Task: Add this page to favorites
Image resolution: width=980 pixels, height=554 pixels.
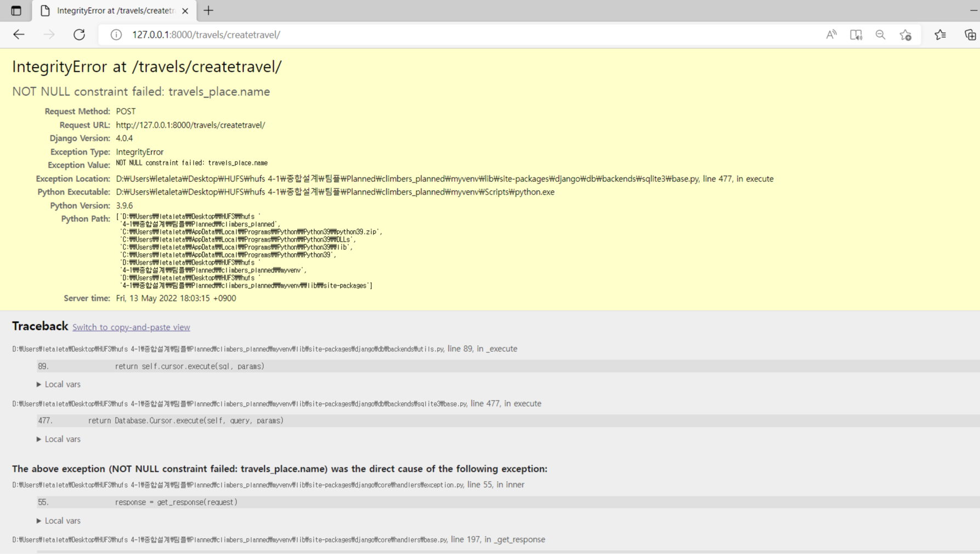Action: coord(905,35)
